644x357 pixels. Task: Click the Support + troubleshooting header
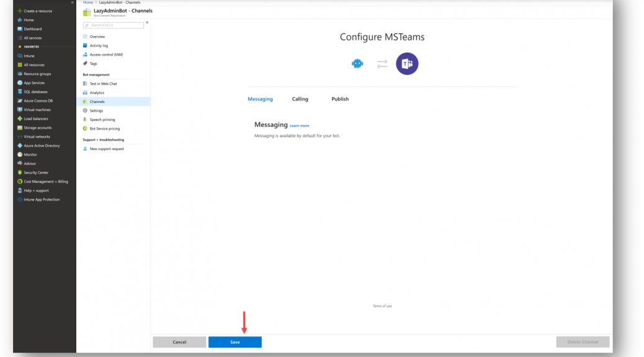point(104,140)
